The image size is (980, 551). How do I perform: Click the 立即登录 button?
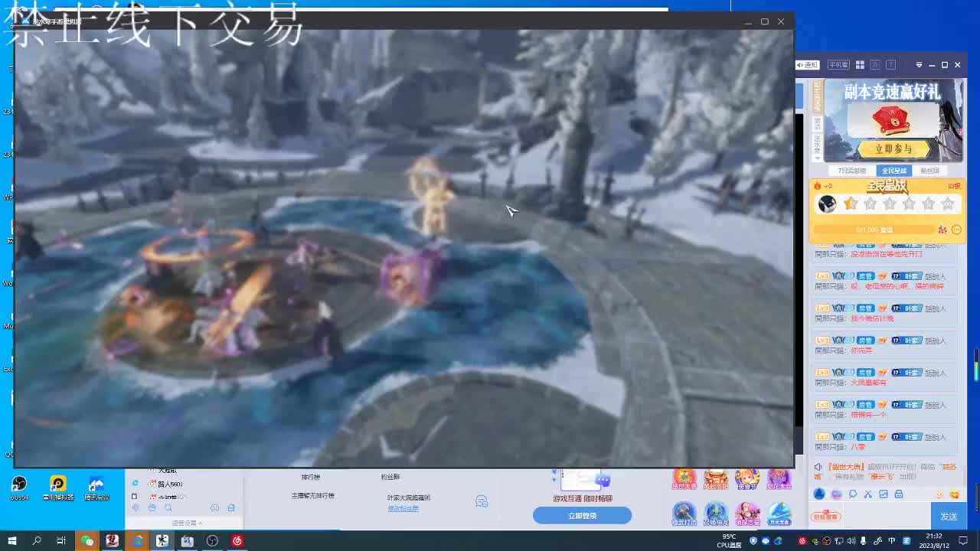click(582, 516)
